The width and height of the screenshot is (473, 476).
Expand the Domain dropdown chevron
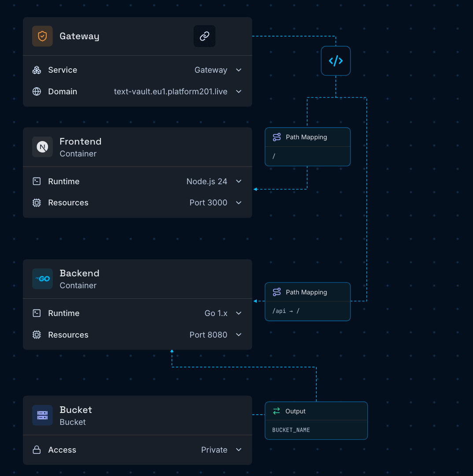tap(239, 91)
